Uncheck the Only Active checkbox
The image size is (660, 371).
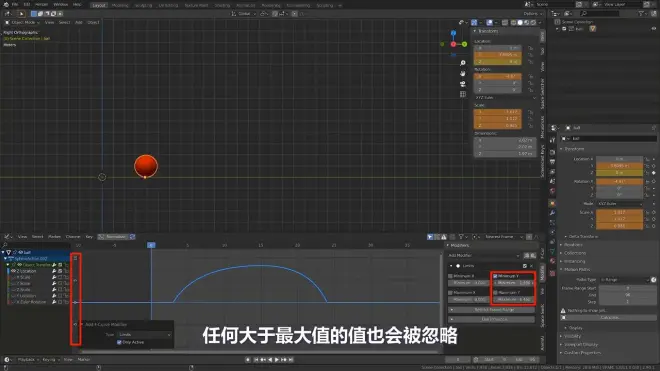tap(119, 342)
